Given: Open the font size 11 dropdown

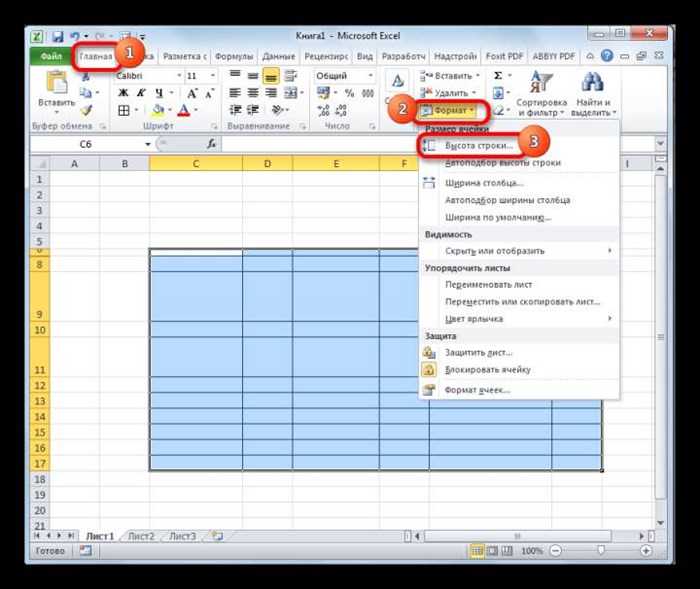Looking at the screenshot, I should coord(213,76).
